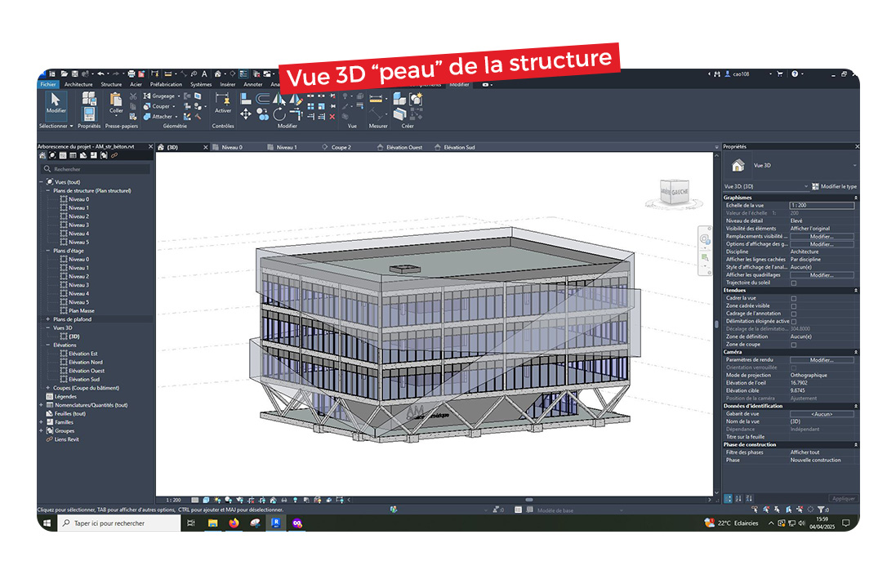Switch to the Structure ribbon tab
The image size is (896, 588).
[x=111, y=84]
